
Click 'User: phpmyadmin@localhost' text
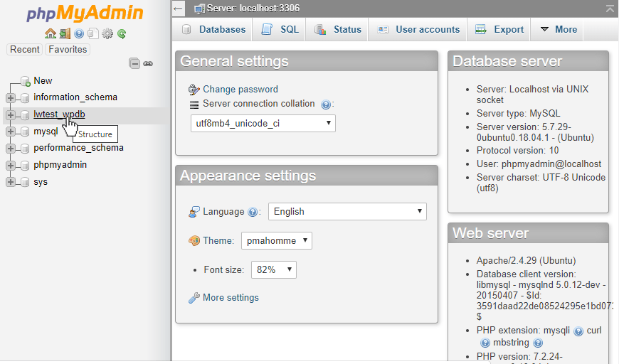[x=539, y=164]
